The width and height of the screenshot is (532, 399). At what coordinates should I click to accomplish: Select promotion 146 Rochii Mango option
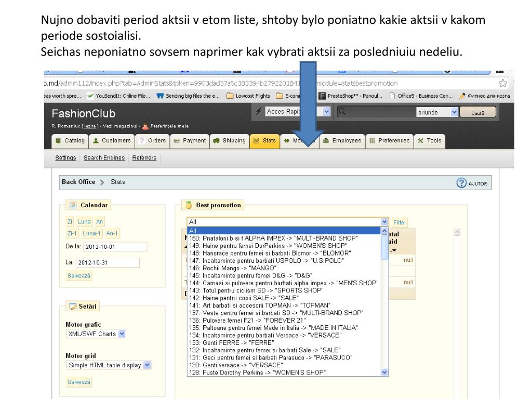click(x=284, y=268)
